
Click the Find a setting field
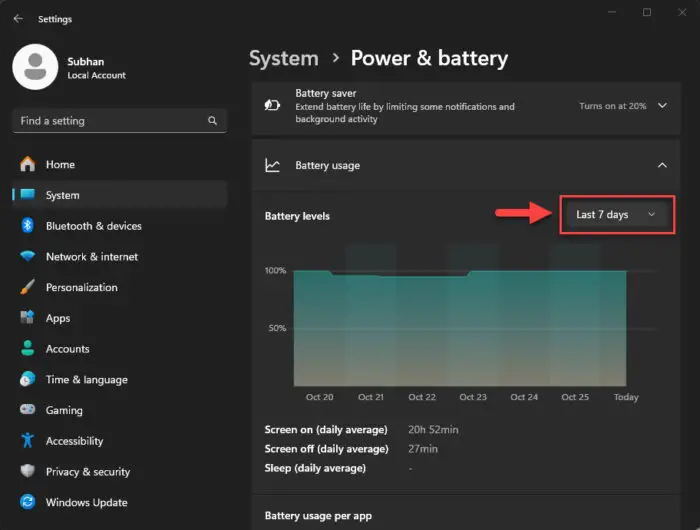coord(120,121)
